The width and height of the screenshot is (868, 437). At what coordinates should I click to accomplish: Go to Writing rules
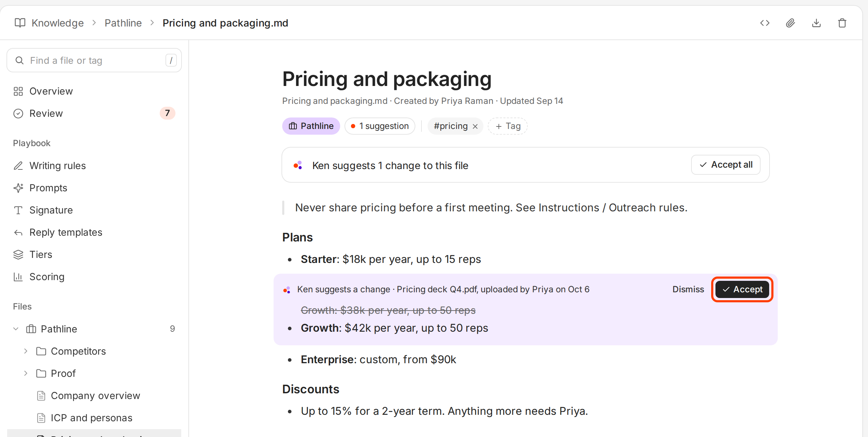pos(94,166)
